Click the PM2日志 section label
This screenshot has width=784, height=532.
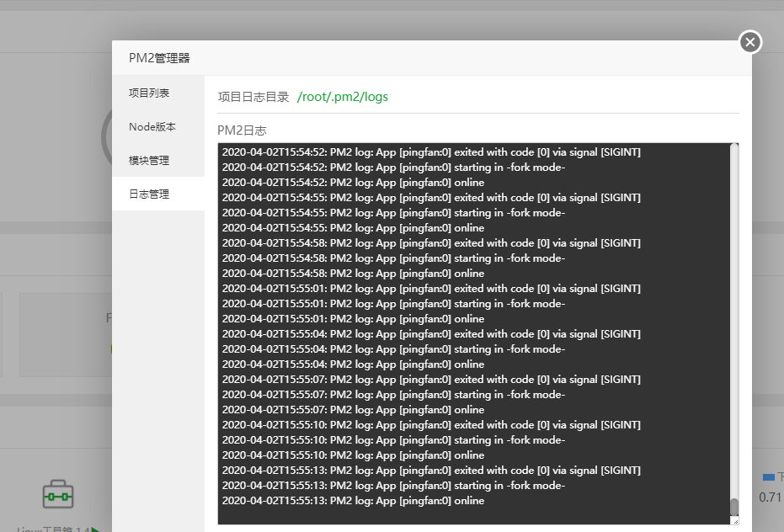[x=242, y=130]
